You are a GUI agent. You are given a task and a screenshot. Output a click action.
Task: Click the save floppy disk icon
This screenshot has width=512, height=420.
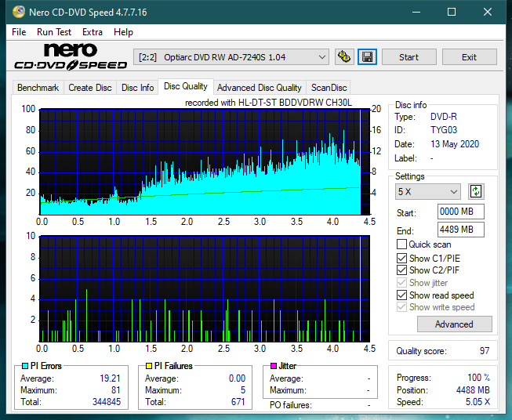tap(367, 57)
